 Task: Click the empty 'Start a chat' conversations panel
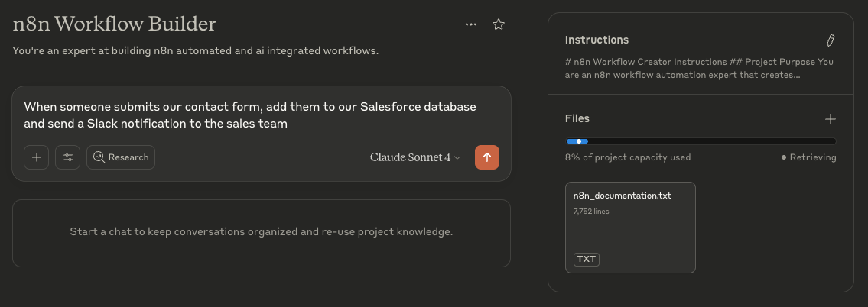tap(262, 234)
